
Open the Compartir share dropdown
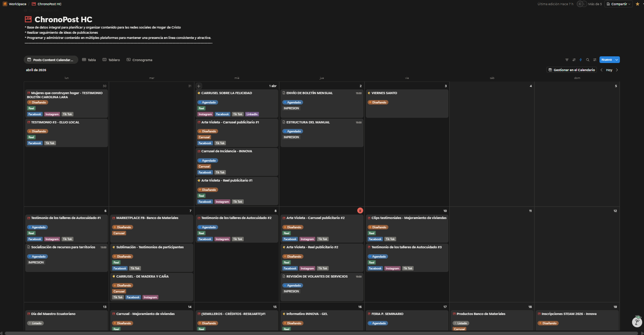pos(618,4)
